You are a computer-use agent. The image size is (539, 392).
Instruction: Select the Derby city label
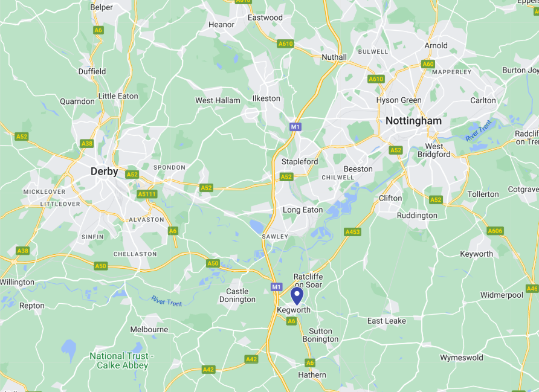click(x=104, y=172)
